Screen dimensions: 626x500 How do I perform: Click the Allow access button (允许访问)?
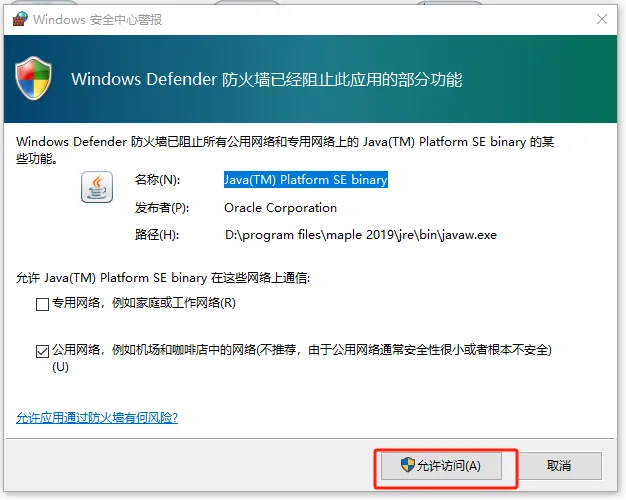(441, 466)
